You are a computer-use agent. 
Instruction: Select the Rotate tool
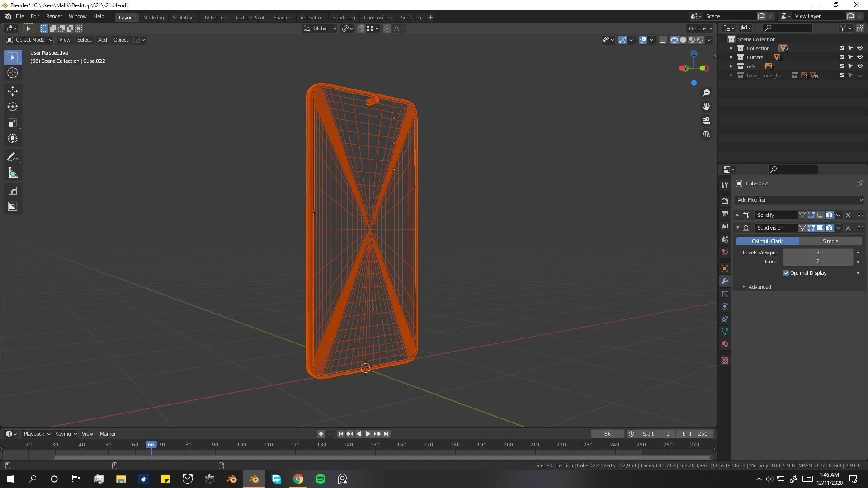[12, 107]
